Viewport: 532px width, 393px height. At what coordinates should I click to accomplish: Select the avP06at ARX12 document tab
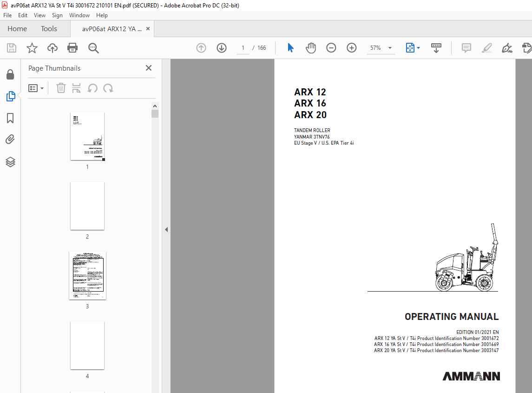(112, 29)
